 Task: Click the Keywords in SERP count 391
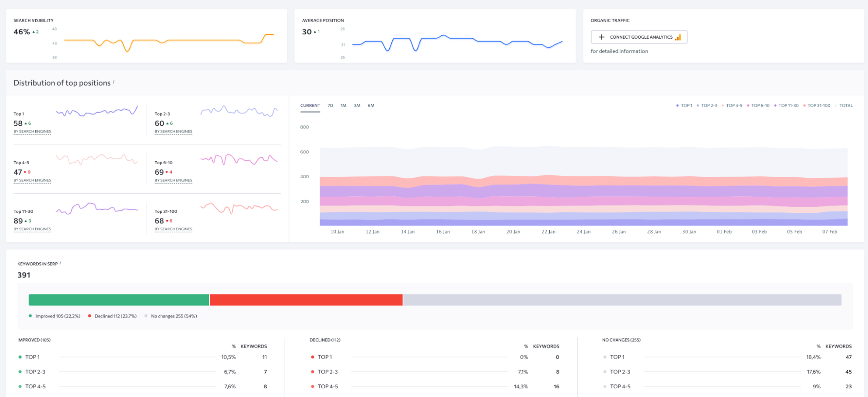pyautogui.click(x=24, y=275)
